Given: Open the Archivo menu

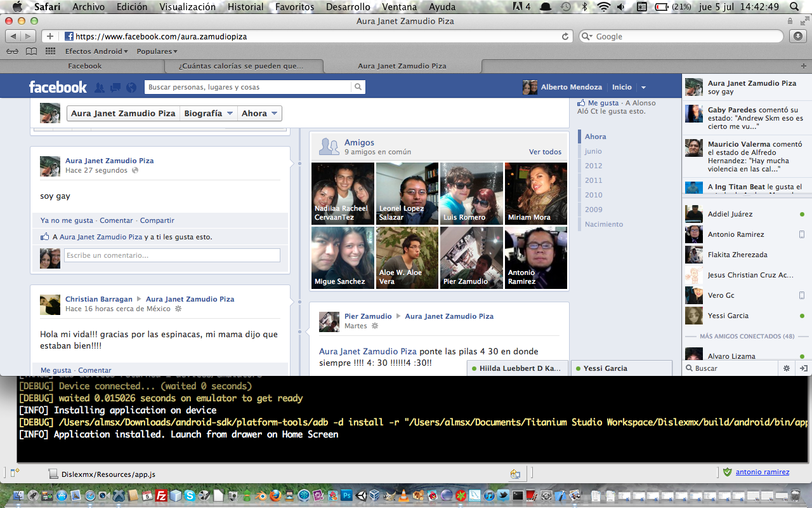Looking at the screenshot, I should (x=88, y=7).
